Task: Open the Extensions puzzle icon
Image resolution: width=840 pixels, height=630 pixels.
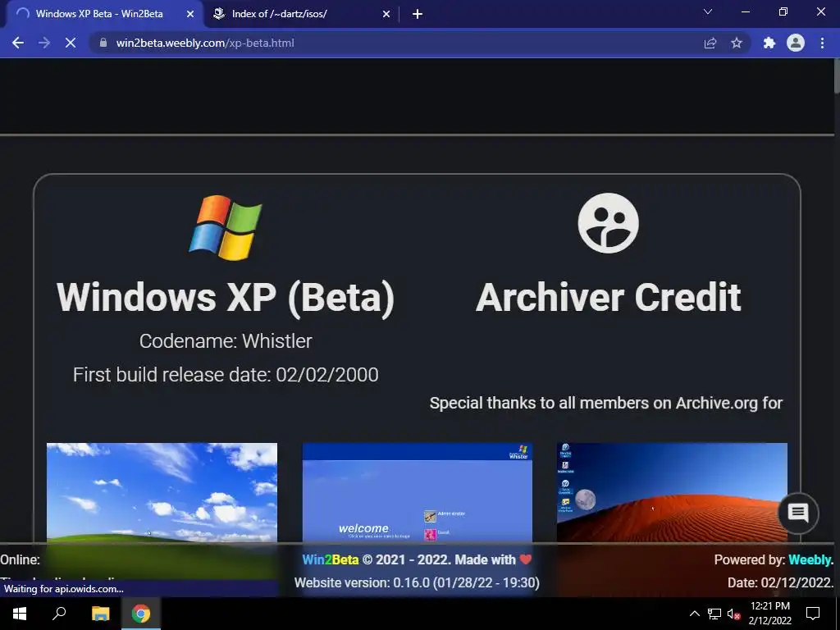Action: point(769,43)
